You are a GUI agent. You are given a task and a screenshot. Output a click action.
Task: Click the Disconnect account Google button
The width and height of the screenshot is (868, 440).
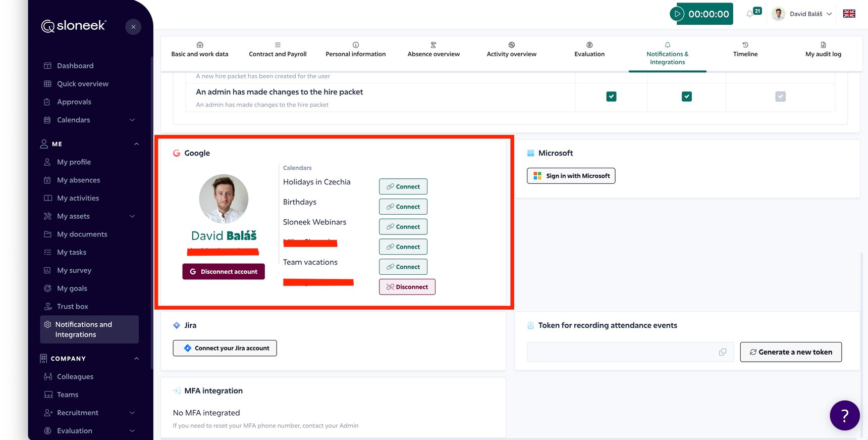click(x=224, y=272)
